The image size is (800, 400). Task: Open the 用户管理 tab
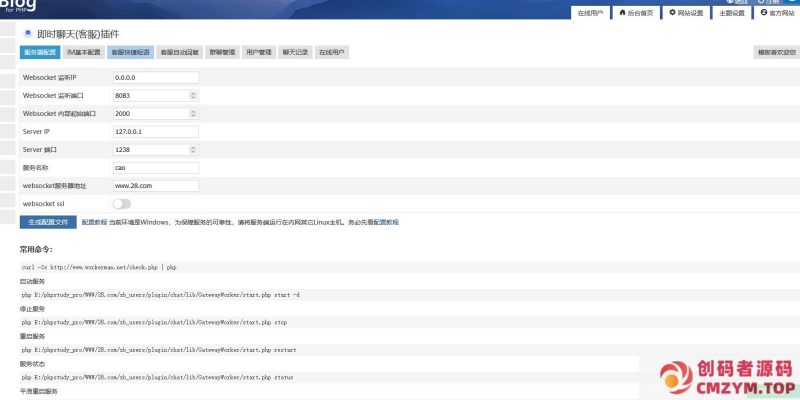[258, 52]
